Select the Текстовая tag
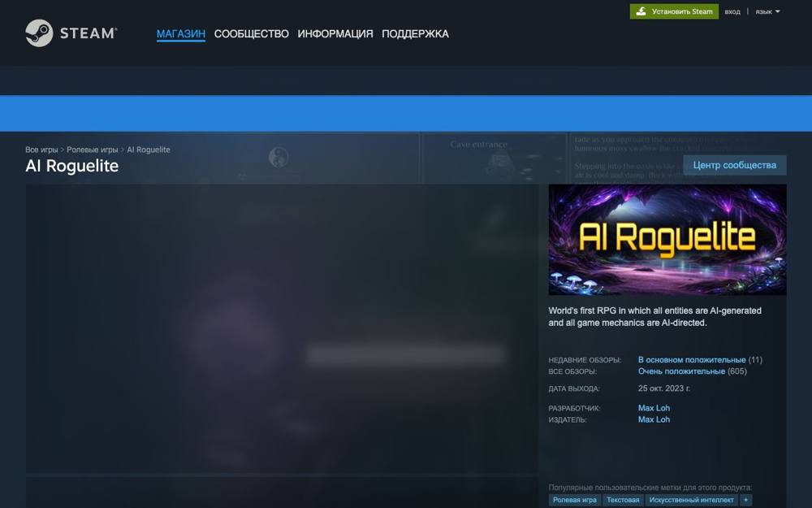 [x=623, y=500]
